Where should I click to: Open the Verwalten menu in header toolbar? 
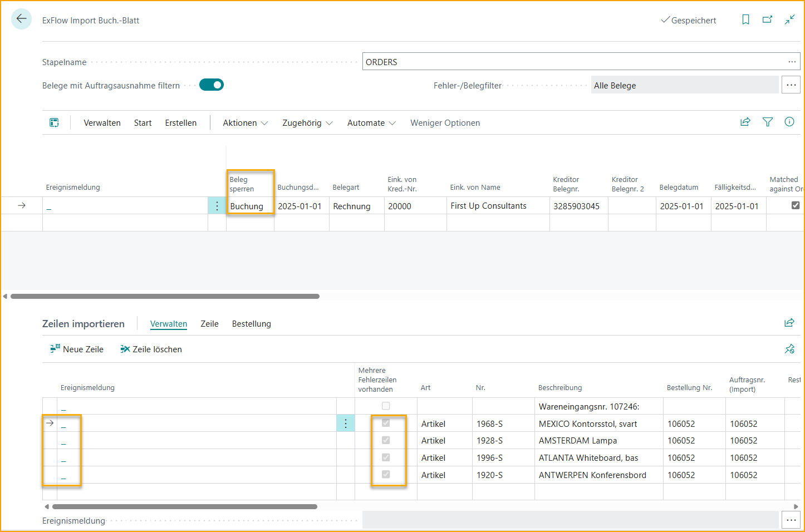pyautogui.click(x=102, y=123)
